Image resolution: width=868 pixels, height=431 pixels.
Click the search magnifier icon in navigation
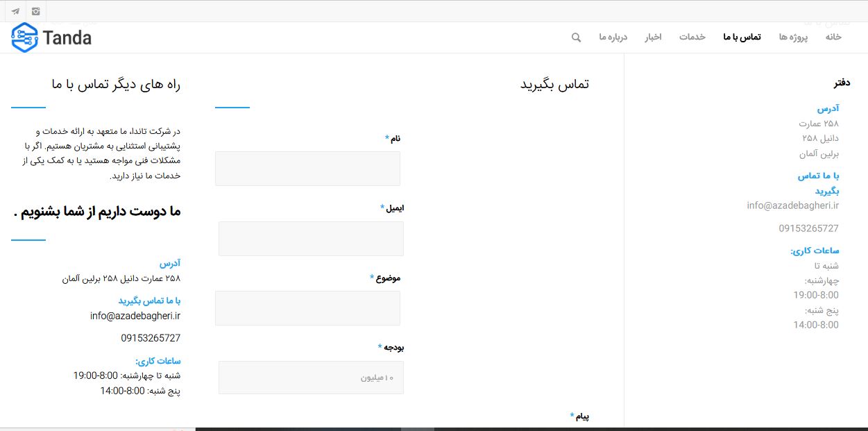(x=576, y=37)
